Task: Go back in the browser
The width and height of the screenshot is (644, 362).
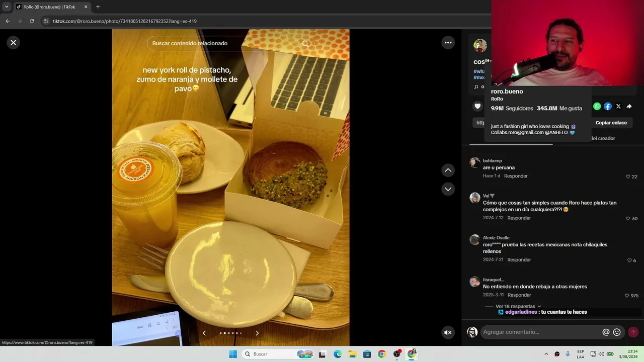Action: [x=8, y=21]
